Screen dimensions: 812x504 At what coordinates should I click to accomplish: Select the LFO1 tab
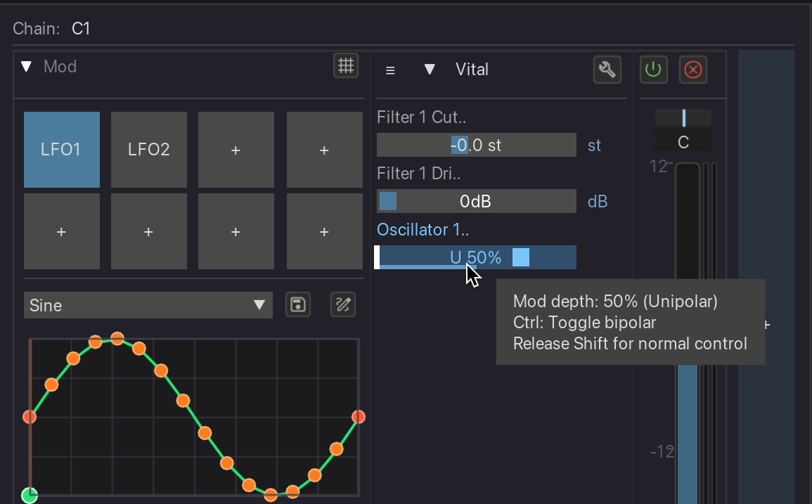click(61, 149)
